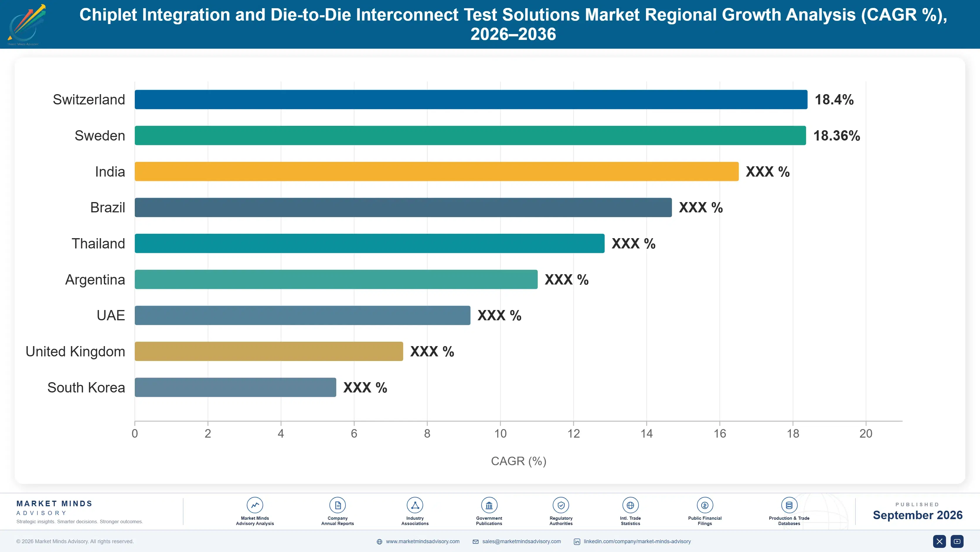Screen dimensions: 980x552
Task: Select the Brazil slate bar
Action: [x=403, y=207]
